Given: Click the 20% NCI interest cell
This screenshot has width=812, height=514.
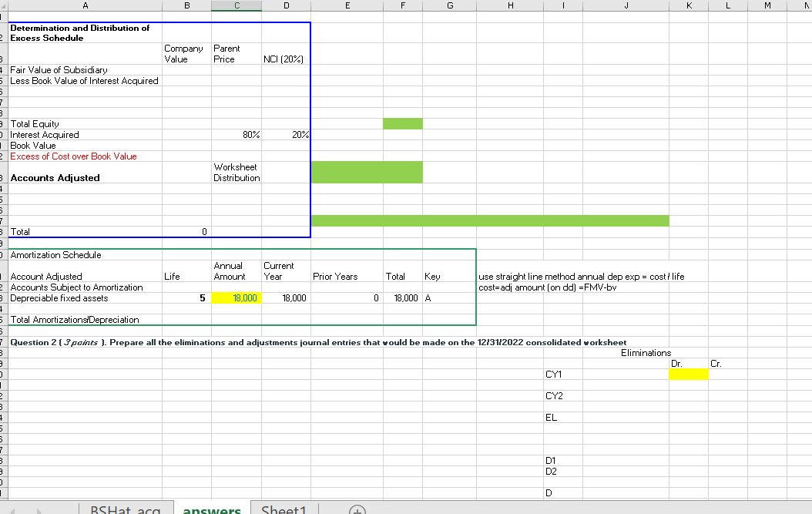Looking at the screenshot, I should pos(286,135).
